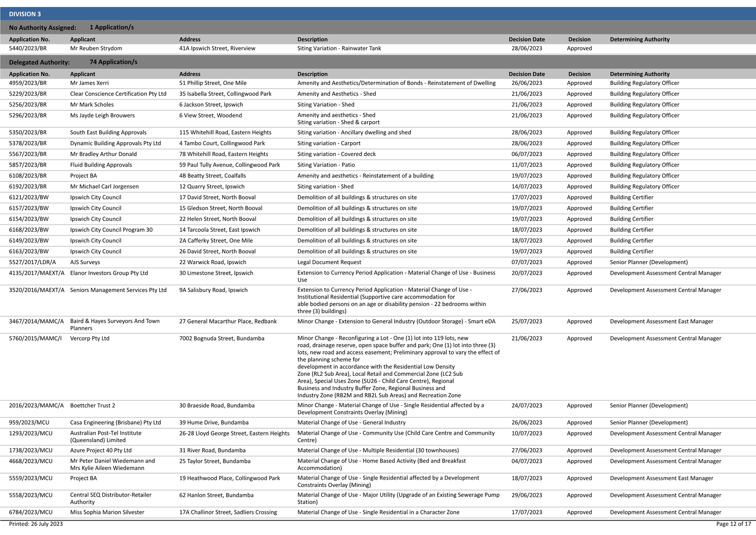Click description Material Change of Use - General Industry

(351, 423)
